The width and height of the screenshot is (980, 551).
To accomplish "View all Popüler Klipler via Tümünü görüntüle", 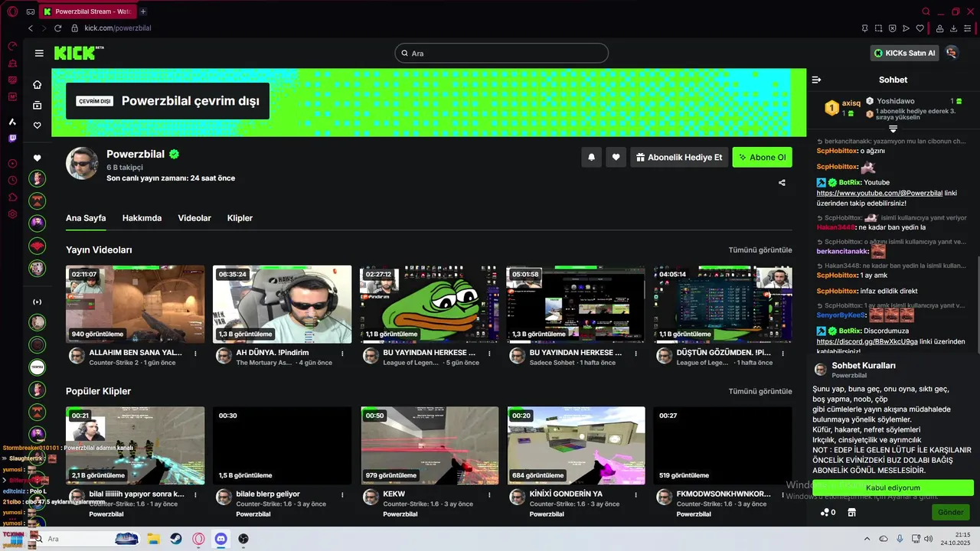I will pyautogui.click(x=760, y=391).
